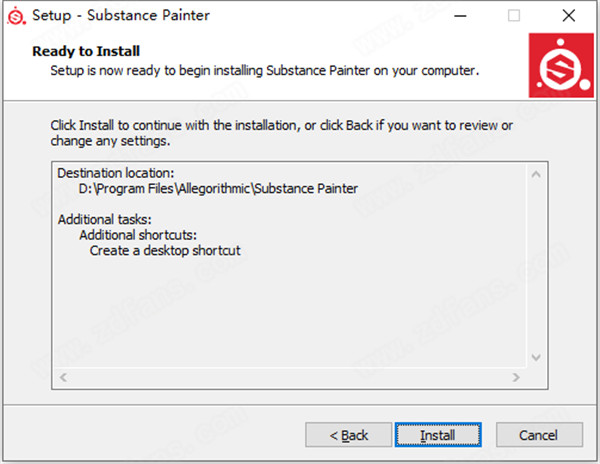Click the red Substance Painter logo
Image resolution: width=600 pixels, height=464 pixels.
point(561,65)
